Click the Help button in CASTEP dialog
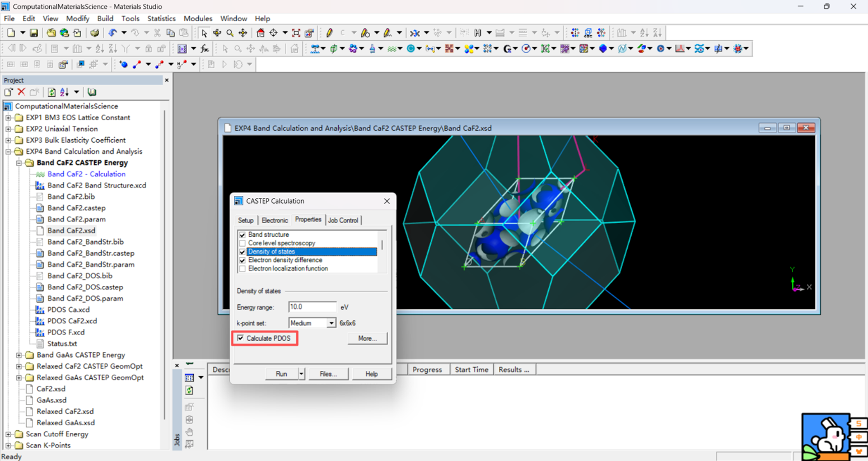The image size is (868, 461). point(371,374)
